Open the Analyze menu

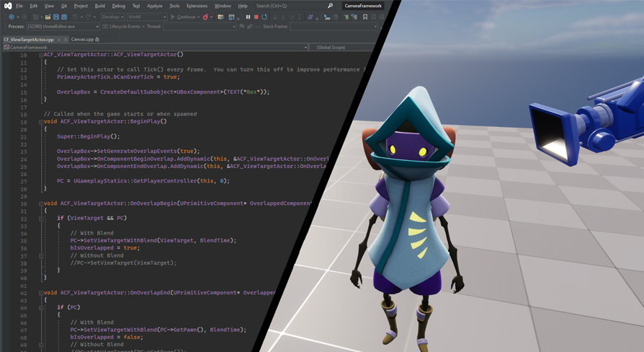[154, 6]
